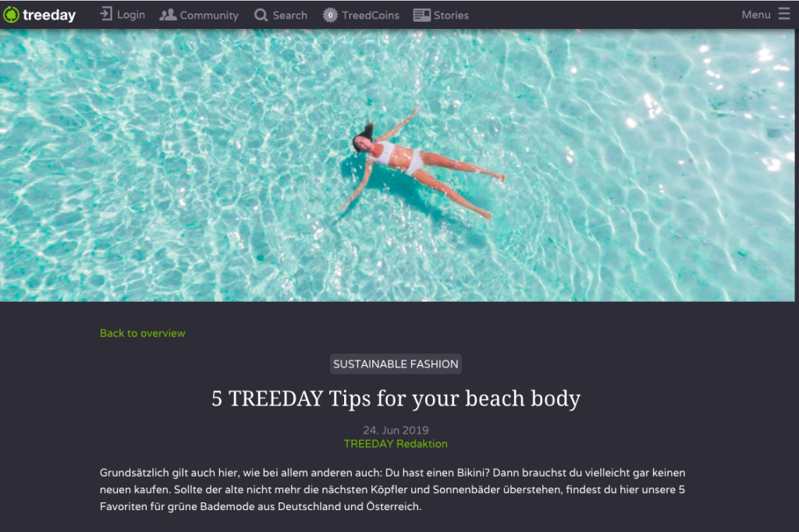The image size is (799, 532).
Task: Click the article title about beach body
Action: pos(396,399)
